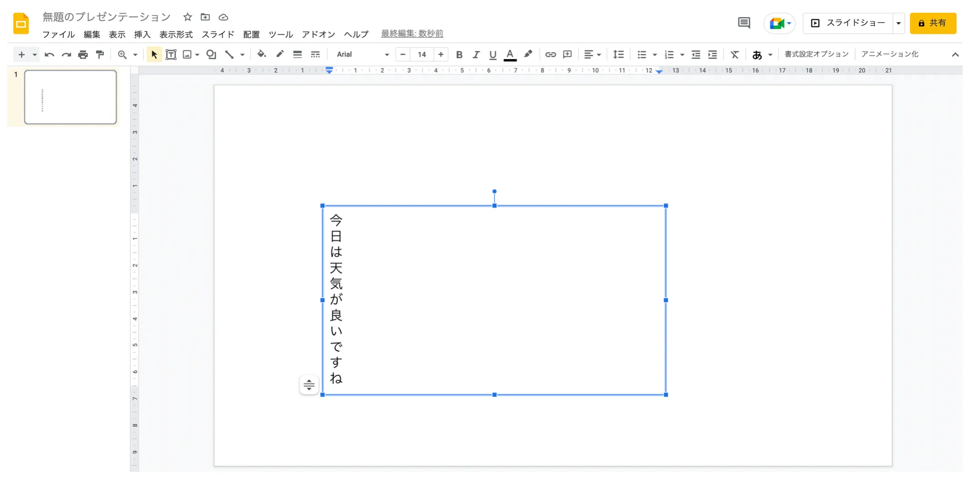
Task: Toggle bold formatting
Action: (459, 55)
